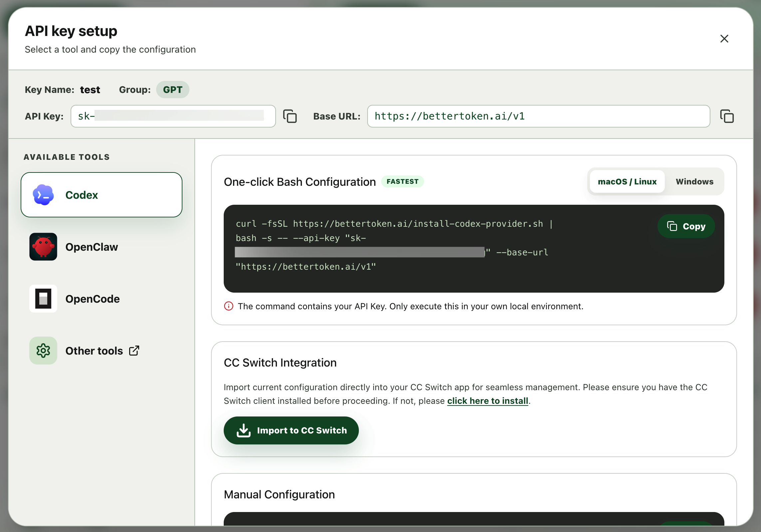Close the API key setup dialog
This screenshot has width=761, height=532.
(x=724, y=39)
